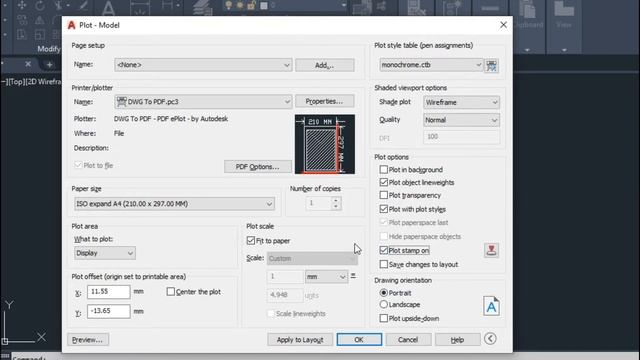Select Landscape orientation
The width and height of the screenshot is (640, 360).
click(x=383, y=304)
